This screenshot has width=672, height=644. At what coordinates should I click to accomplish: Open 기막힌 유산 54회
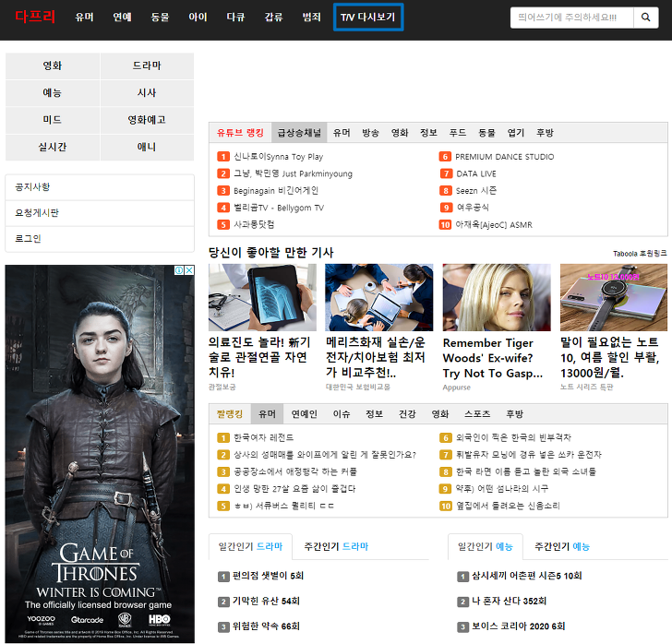(x=266, y=602)
